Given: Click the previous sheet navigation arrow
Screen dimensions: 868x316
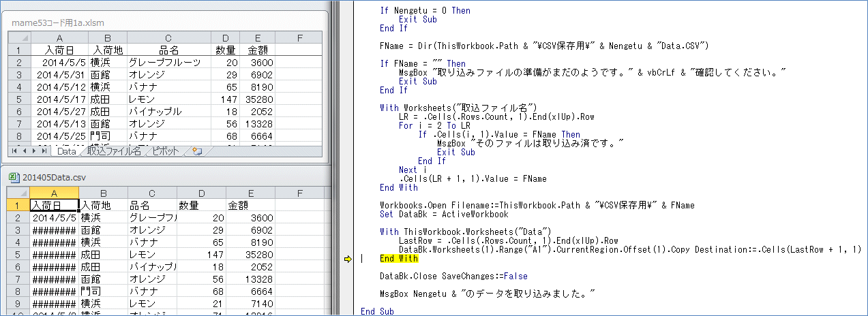Looking at the screenshot, I should 24,151.
